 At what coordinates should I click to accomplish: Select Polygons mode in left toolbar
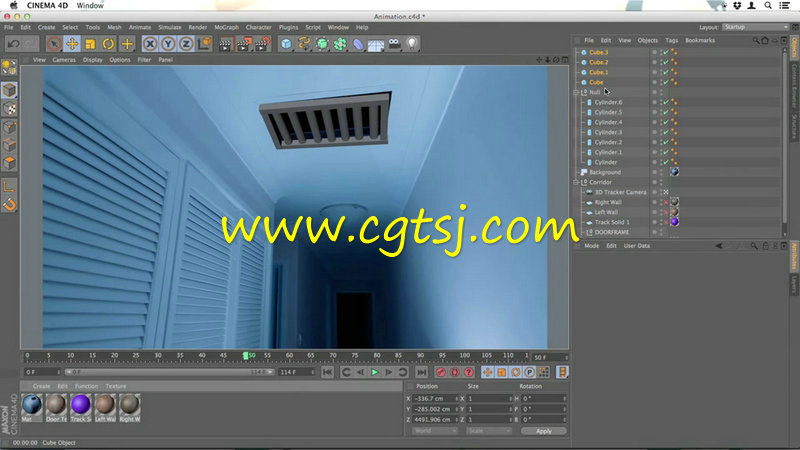coord(9,163)
